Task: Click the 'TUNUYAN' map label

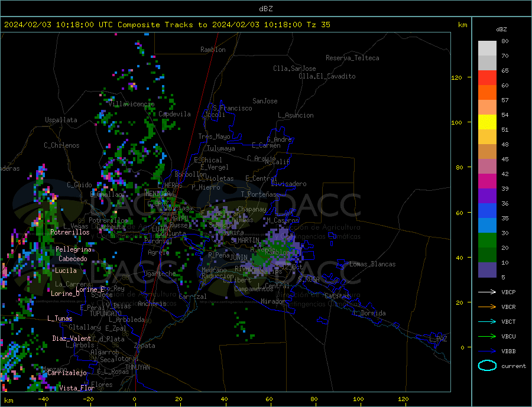Action: point(137,367)
